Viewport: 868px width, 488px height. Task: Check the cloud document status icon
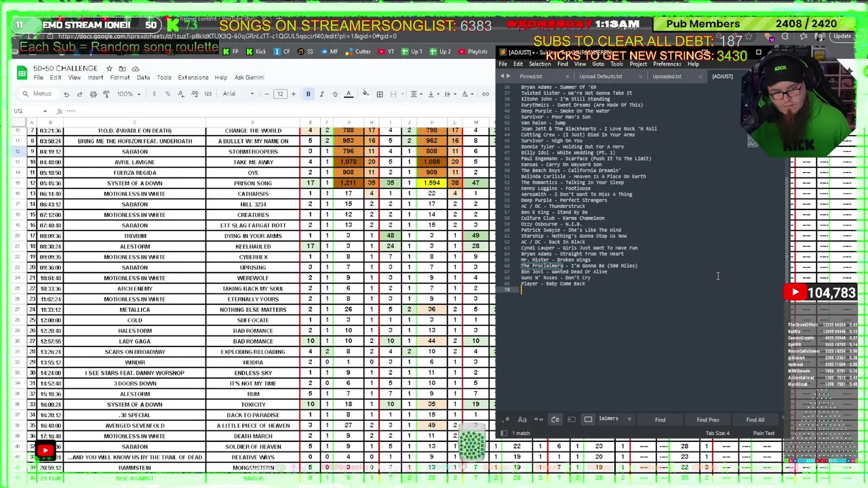coord(135,68)
